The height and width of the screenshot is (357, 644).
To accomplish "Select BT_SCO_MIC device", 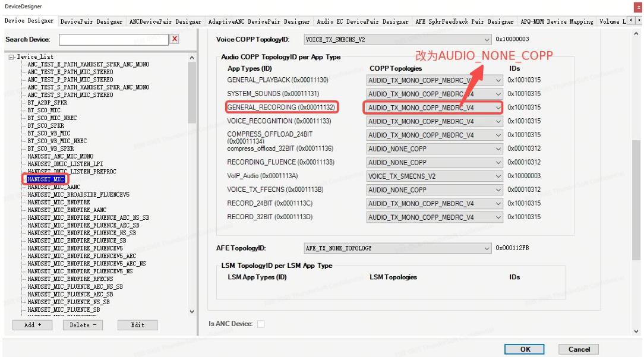I will [44, 110].
